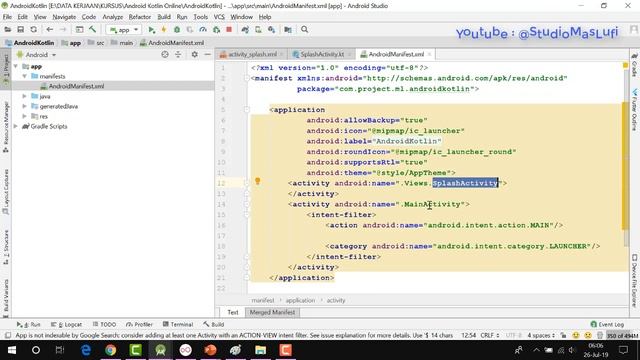Expand the generatedJava folder
The height and width of the screenshot is (360, 640).
click(24, 106)
